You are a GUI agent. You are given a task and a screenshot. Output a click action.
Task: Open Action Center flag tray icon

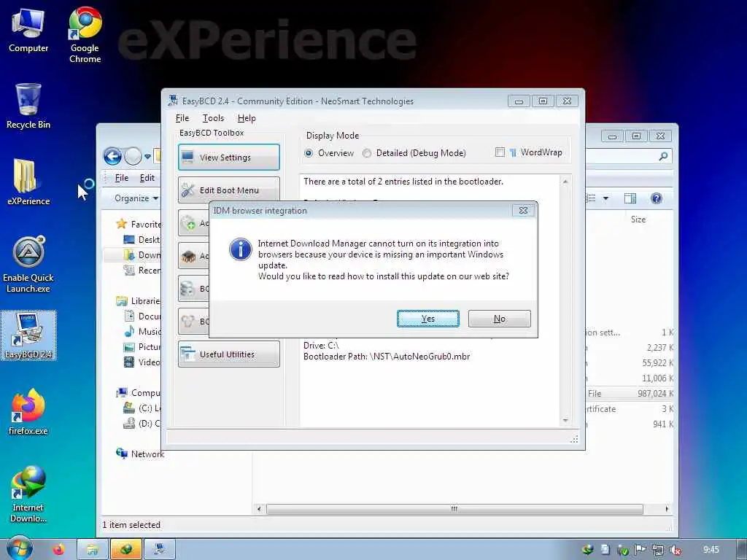tap(640, 550)
